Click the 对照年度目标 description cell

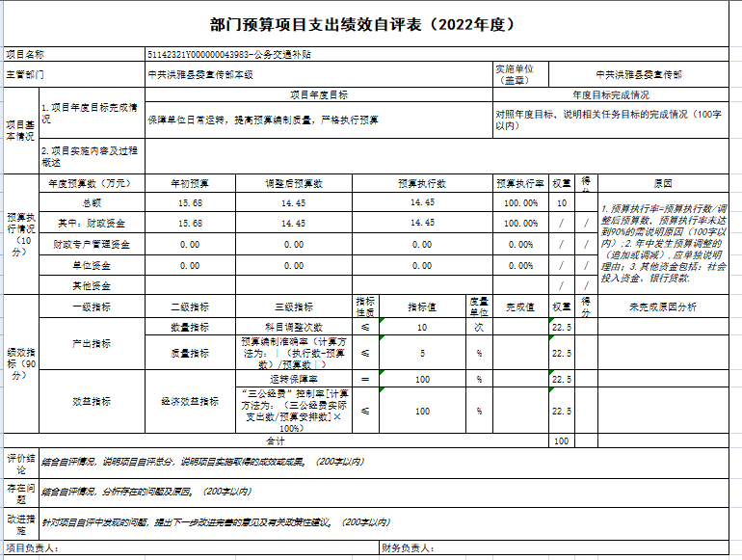(x=611, y=120)
